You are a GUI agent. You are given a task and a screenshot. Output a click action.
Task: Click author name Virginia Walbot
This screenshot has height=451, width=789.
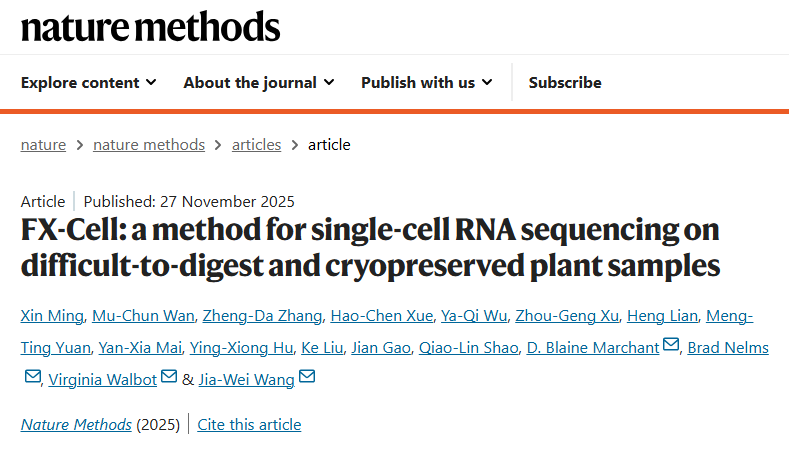tap(104, 378)
